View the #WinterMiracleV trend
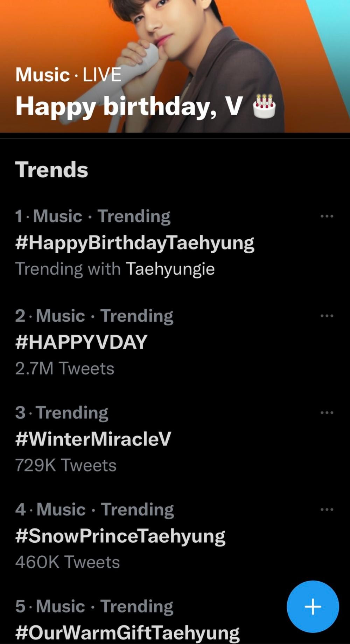350x644 pixels. (93, 439)
